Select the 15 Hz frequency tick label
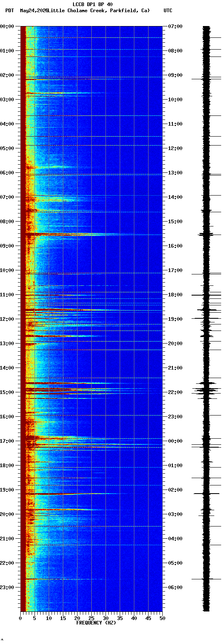The width and height of the screenshot is (224, 644). pos(63,618)
